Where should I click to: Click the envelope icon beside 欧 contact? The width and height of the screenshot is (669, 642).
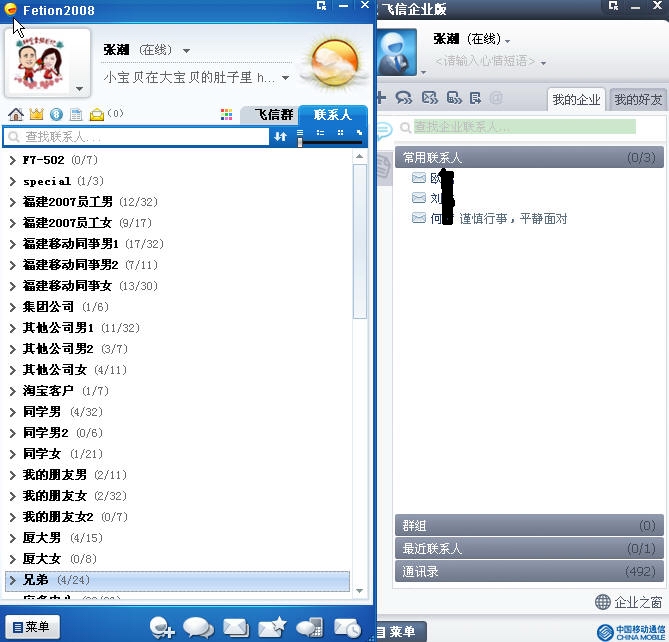point(419,177)
